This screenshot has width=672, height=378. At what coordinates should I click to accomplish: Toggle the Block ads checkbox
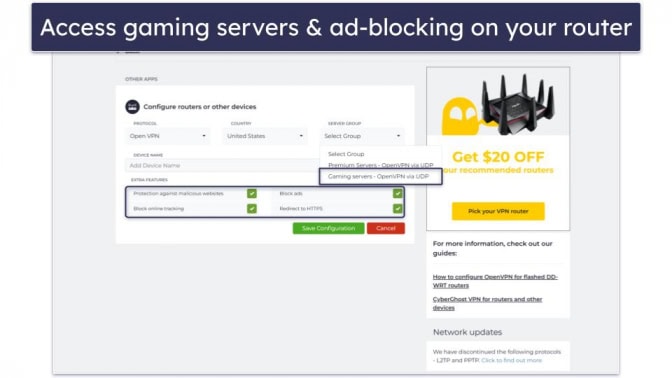[398, 194]
